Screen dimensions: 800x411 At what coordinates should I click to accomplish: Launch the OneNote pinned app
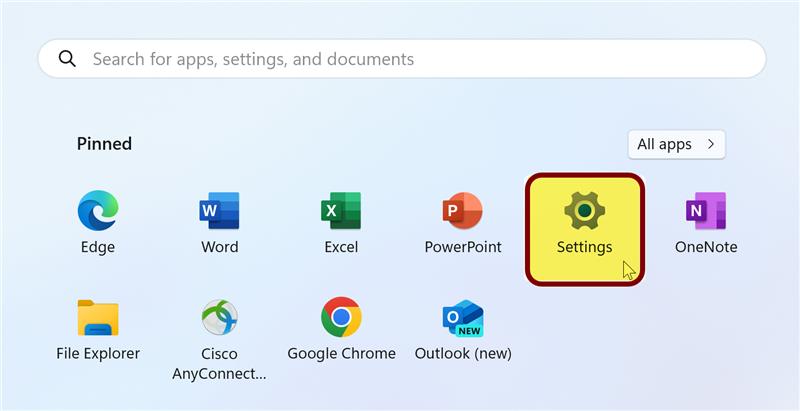click(706, 223)
